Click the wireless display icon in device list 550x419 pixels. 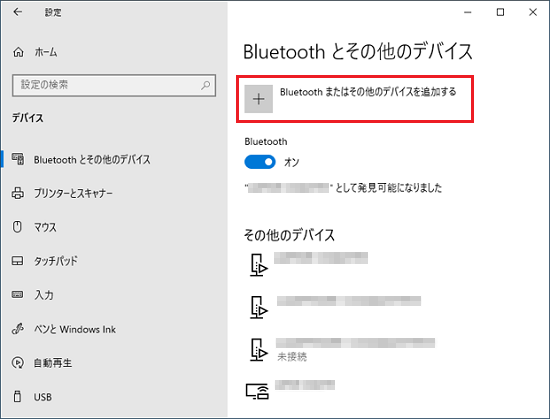(257, 391)
